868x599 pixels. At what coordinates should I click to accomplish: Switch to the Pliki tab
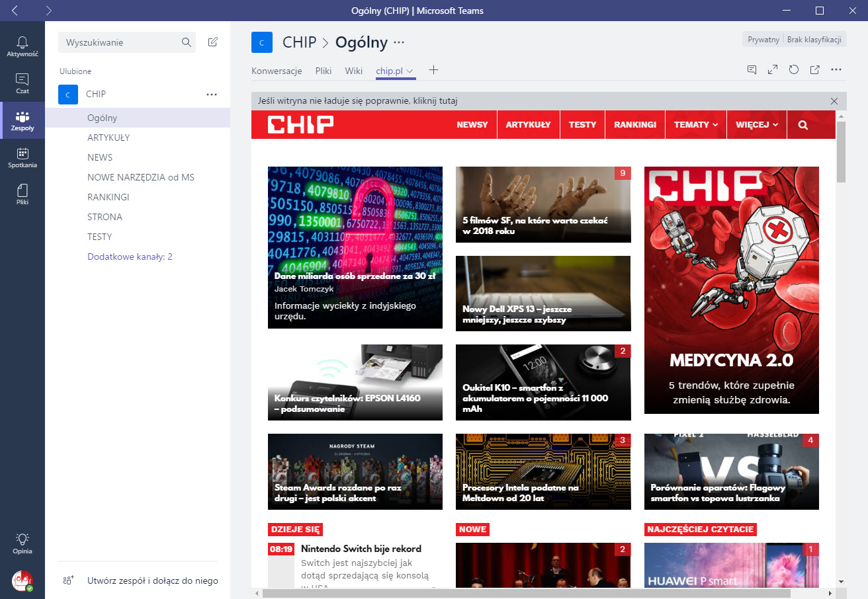coord(324,71)
